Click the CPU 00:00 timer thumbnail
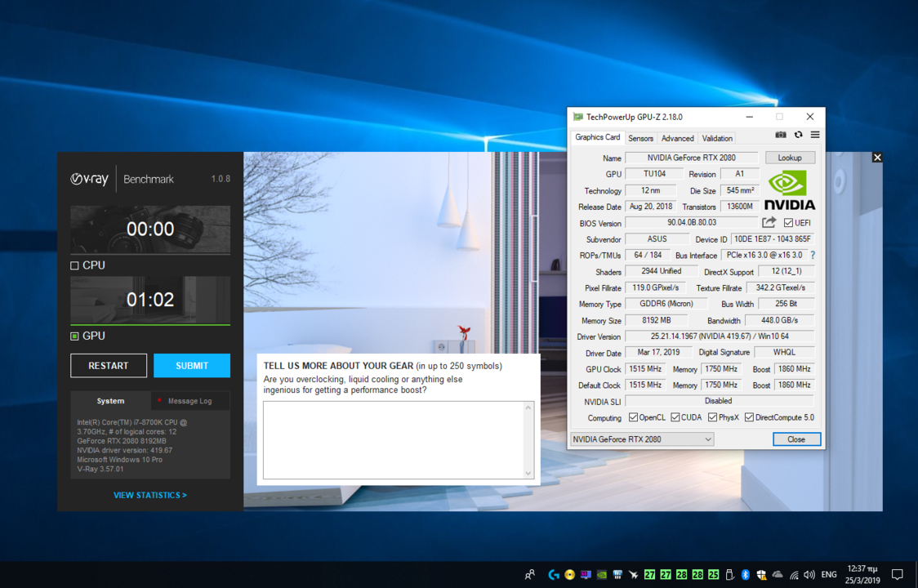The height and width of the screenshot is (588, 918). point(150,229)
